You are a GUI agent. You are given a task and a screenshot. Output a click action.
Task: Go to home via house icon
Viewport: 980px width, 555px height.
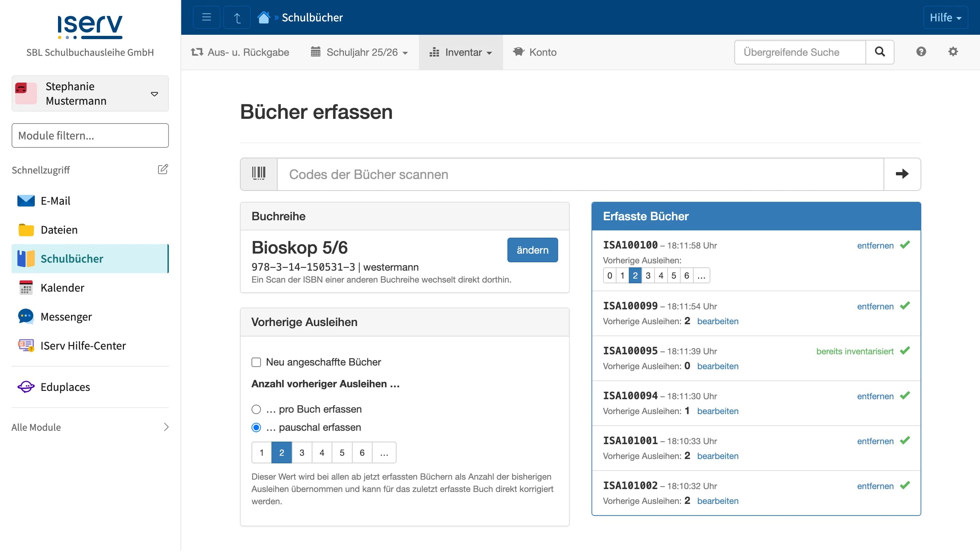tap(263, 17)
